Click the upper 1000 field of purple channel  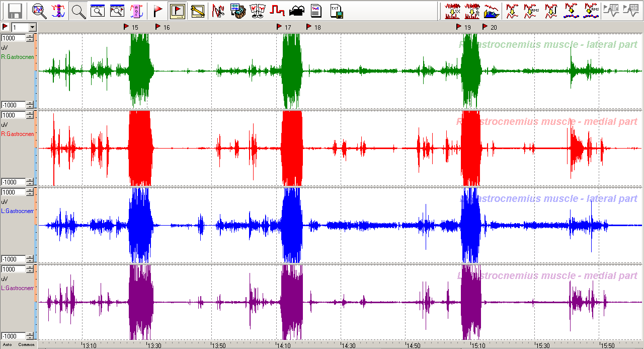(14, 269)
